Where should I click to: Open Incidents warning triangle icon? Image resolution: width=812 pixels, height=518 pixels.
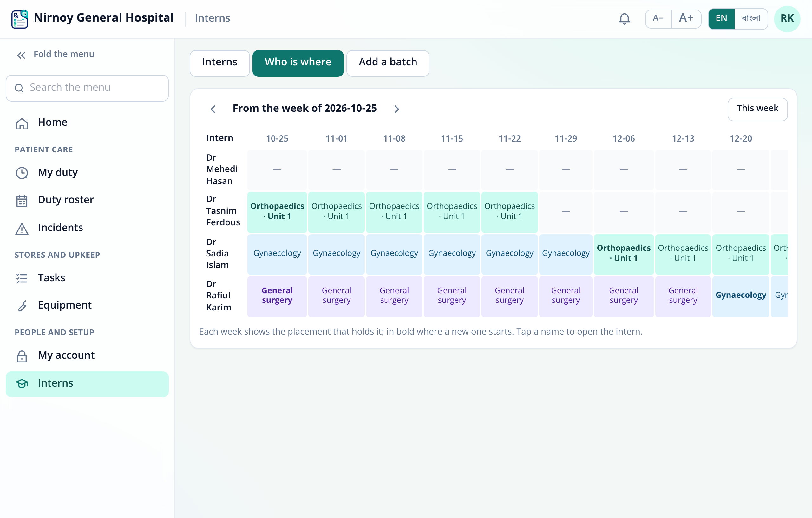click(22, 229)
